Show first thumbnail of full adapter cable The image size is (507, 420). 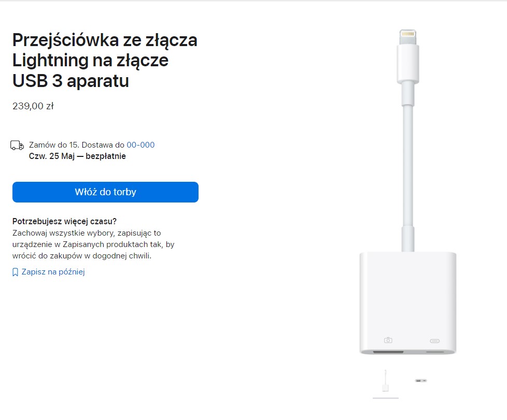(385, 381)
